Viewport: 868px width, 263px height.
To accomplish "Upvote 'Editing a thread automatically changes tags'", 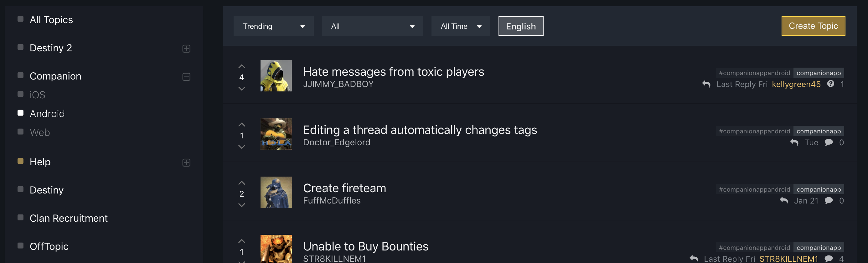I will pos(242,125).
